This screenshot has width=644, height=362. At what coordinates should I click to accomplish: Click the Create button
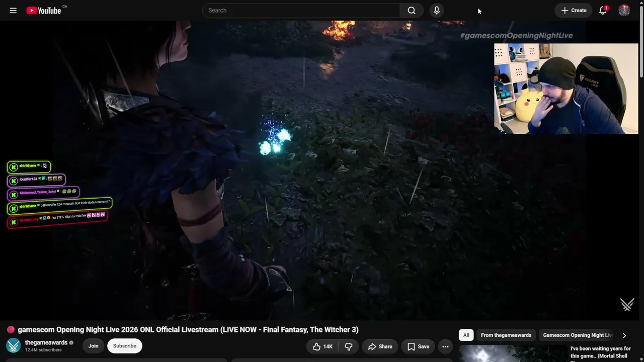pos(574,11)
